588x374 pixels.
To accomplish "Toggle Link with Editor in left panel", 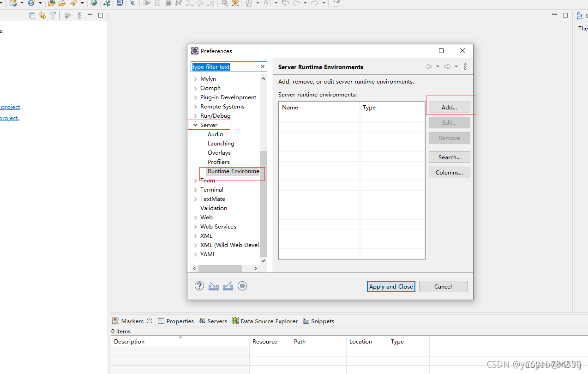I will 42,15.
